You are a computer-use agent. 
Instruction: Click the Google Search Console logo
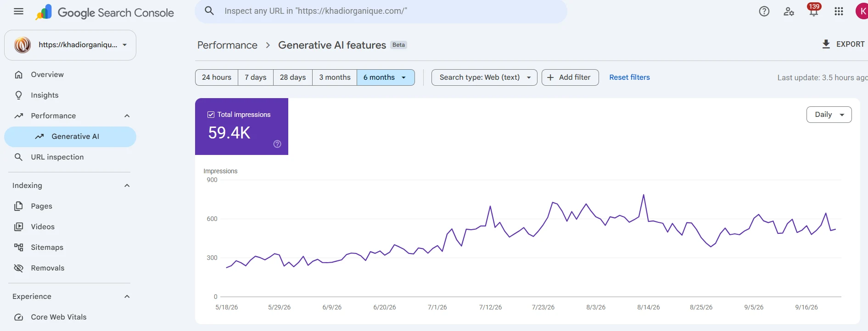click(x=105, y=12)
